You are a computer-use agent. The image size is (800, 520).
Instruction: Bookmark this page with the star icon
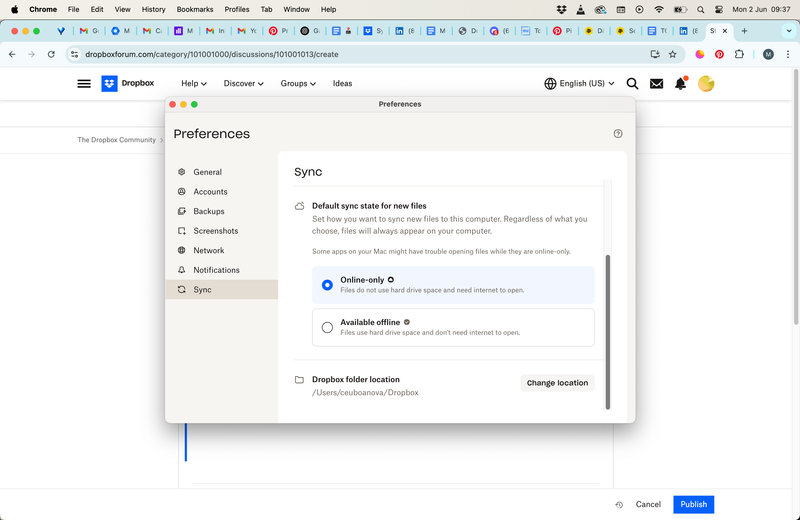[x=673, y=54]
